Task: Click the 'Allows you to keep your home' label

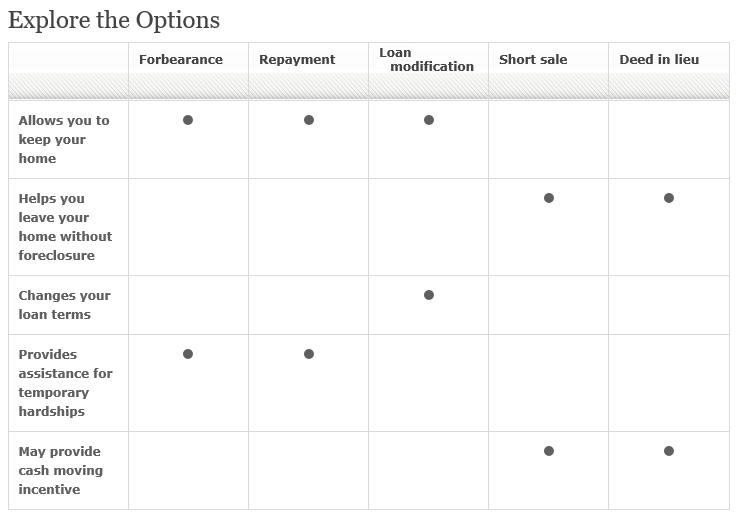Action: (x=64, y=139)
